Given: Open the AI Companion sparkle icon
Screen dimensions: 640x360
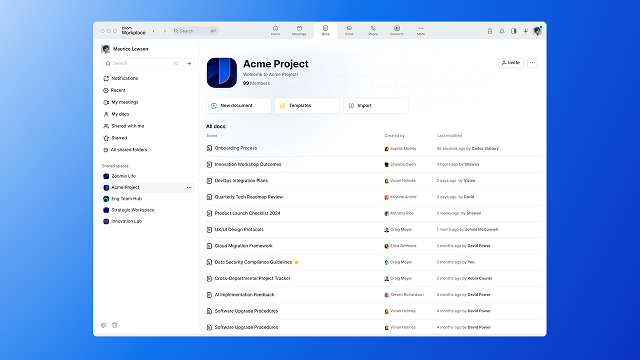Looking at the screenshot, I should 526,31.
